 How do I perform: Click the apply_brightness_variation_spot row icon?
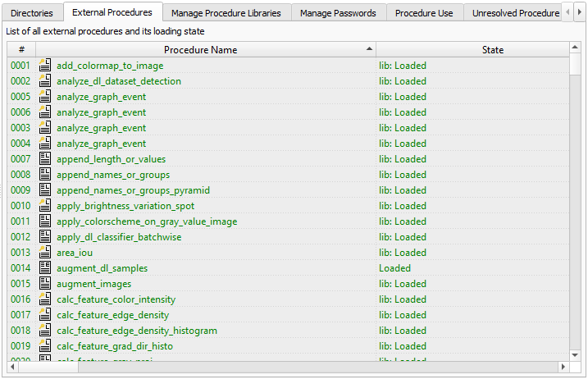[45, 206]
